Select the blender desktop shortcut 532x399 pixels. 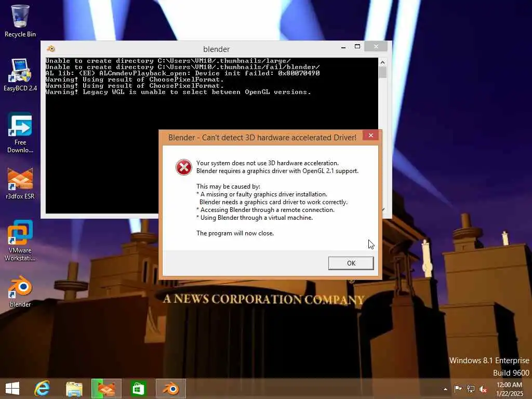coord(20,292)
